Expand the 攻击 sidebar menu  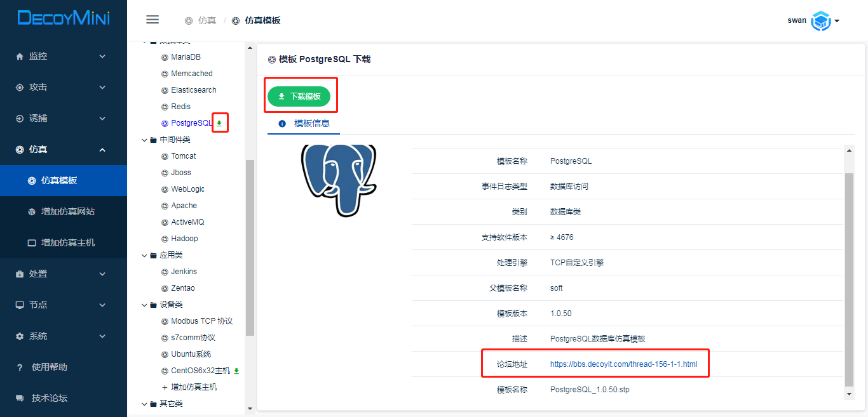63,87
